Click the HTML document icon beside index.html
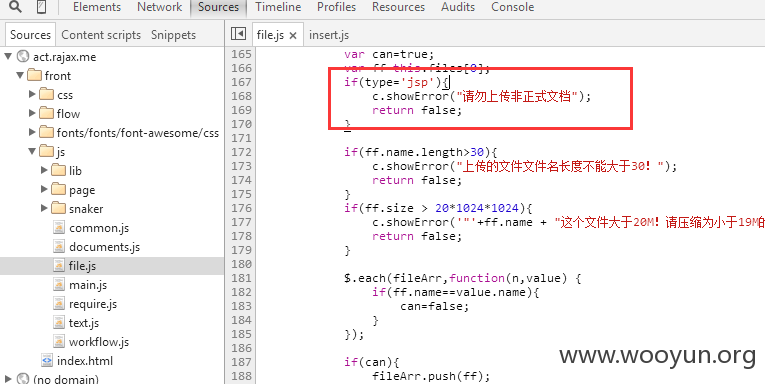This screenshot has height=384, width=765. (x=47, y=361)
